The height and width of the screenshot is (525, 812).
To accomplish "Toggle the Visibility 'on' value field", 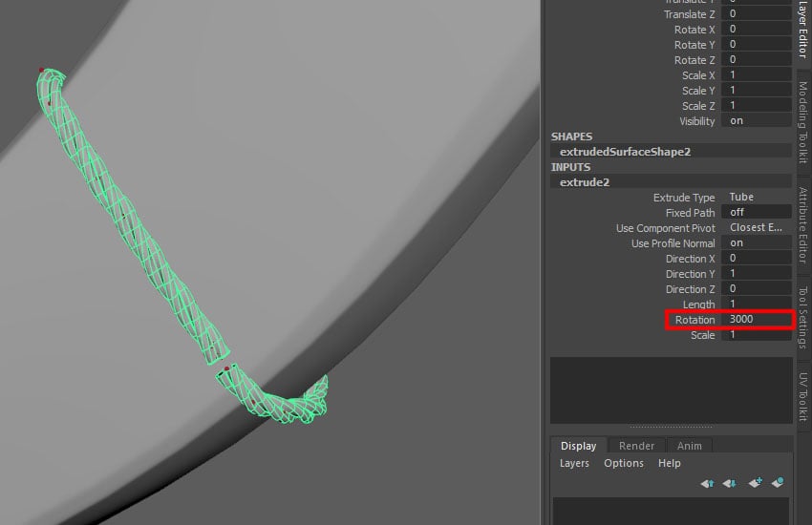I will click(756, 120).
